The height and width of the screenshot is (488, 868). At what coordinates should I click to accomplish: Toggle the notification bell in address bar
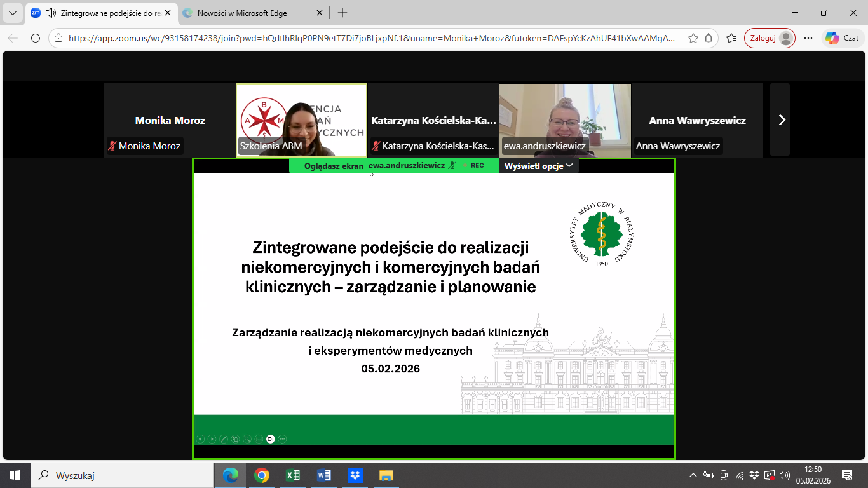click(709, 38)
